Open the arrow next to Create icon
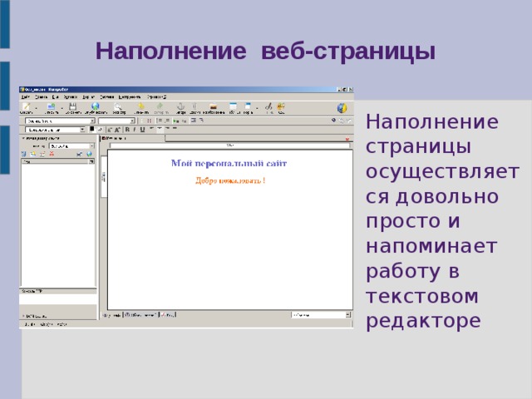 pyautogui.click(x=36, y=108)
